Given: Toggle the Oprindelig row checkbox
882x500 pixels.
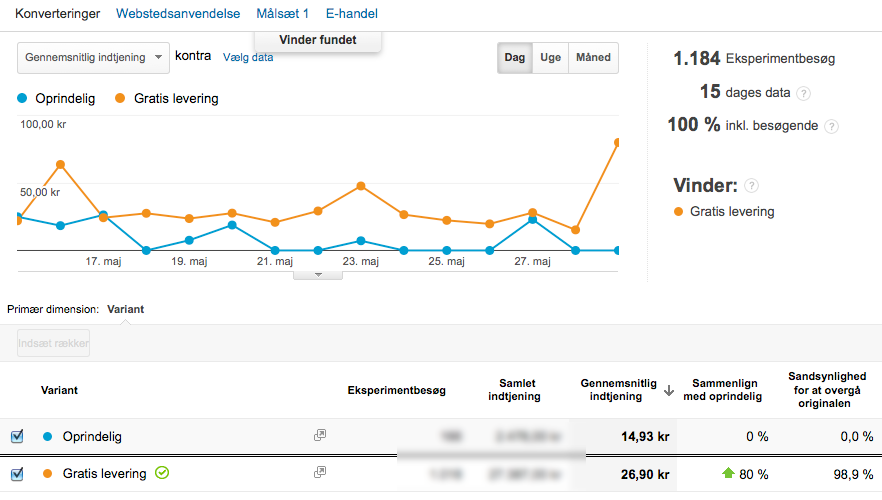Looking at the screenshot, I should 17,436.
